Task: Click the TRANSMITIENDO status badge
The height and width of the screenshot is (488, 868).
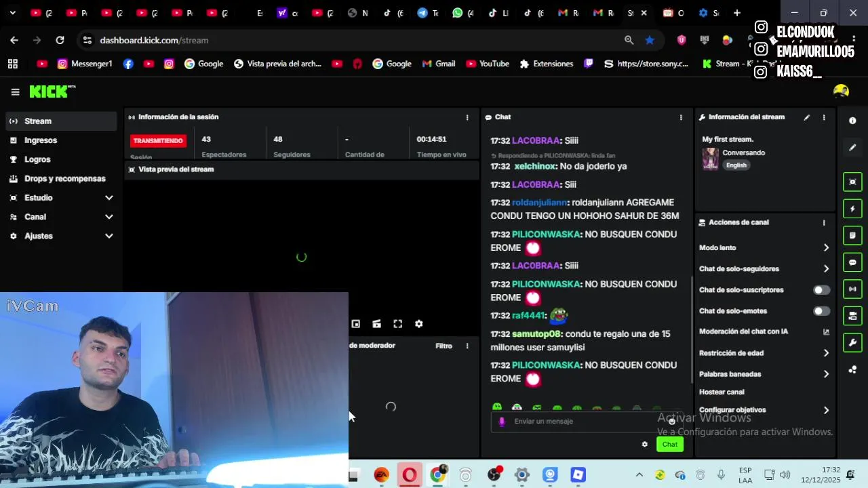Action: tap(158, 141)
